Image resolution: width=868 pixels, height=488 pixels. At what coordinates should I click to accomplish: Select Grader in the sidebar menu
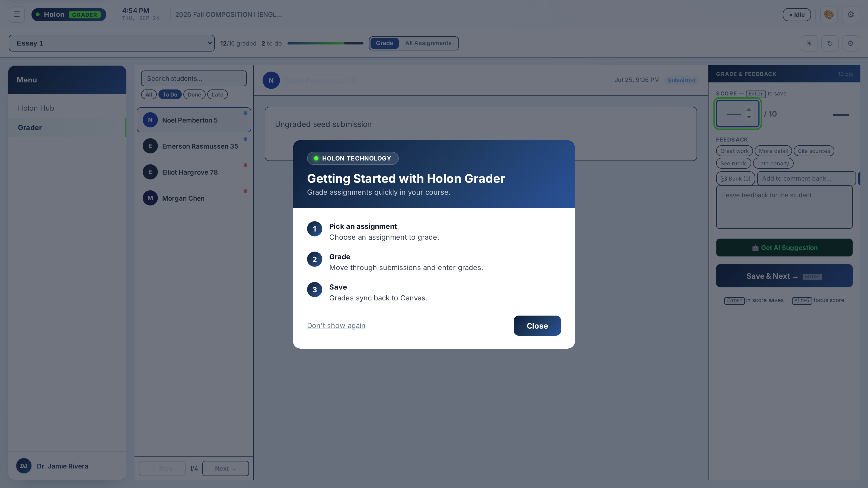(67, 128)
